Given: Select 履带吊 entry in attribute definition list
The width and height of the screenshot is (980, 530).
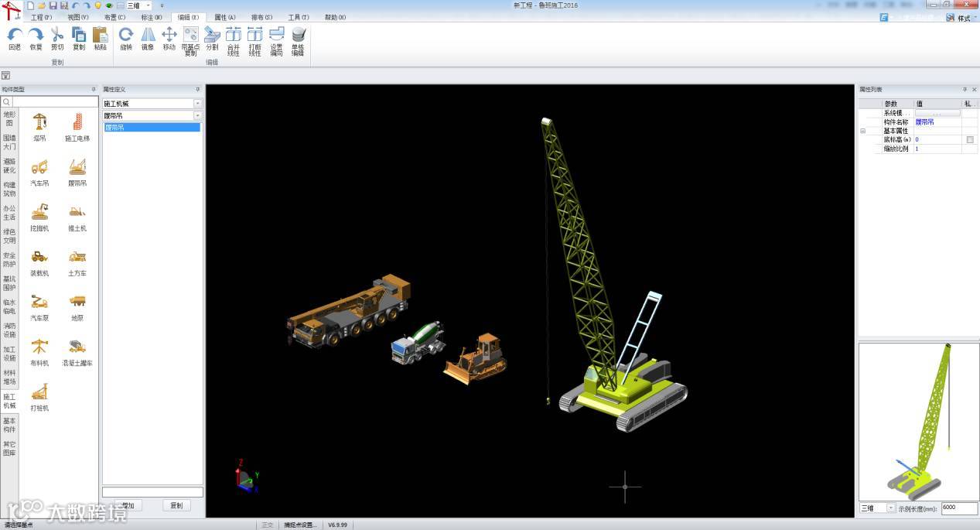Looking at the screenshot, I should coord(152,127).
